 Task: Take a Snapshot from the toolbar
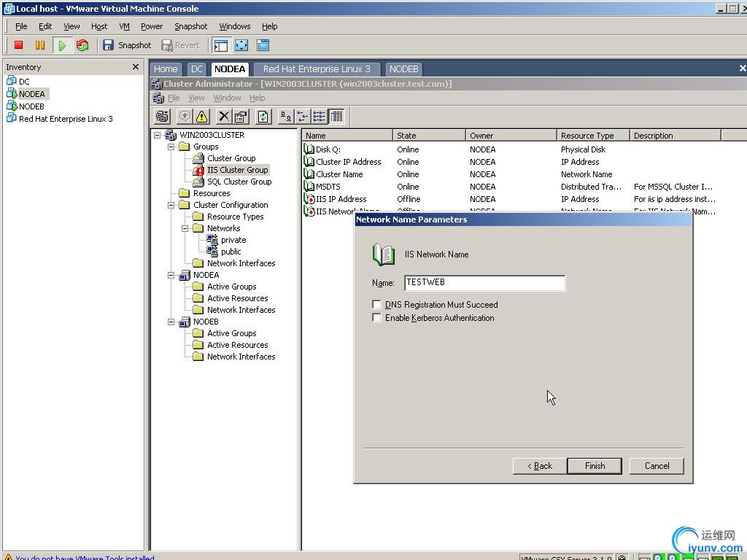127,45
